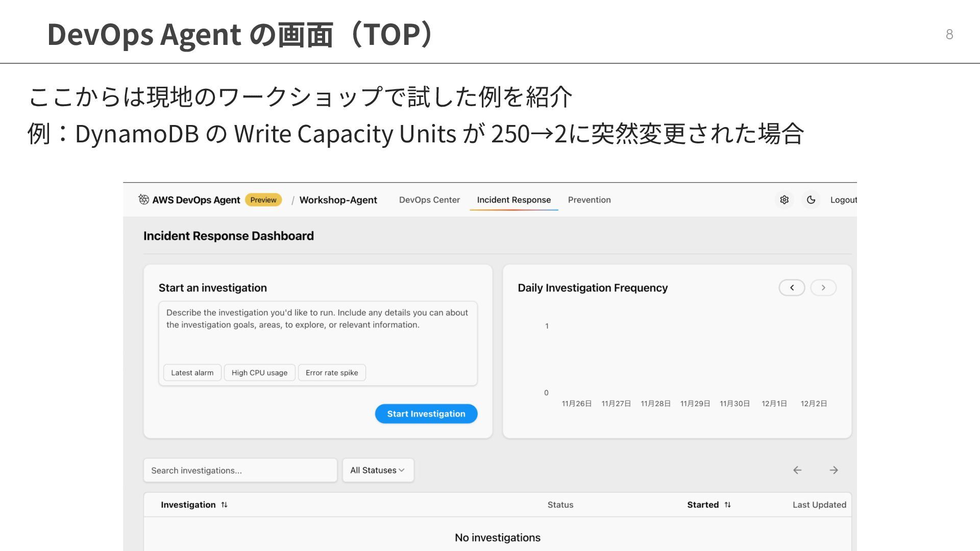The height and width of the screenshot is (551, 980).
Task: Toggle dark mode with moon icon
Action: click(811, 200)
